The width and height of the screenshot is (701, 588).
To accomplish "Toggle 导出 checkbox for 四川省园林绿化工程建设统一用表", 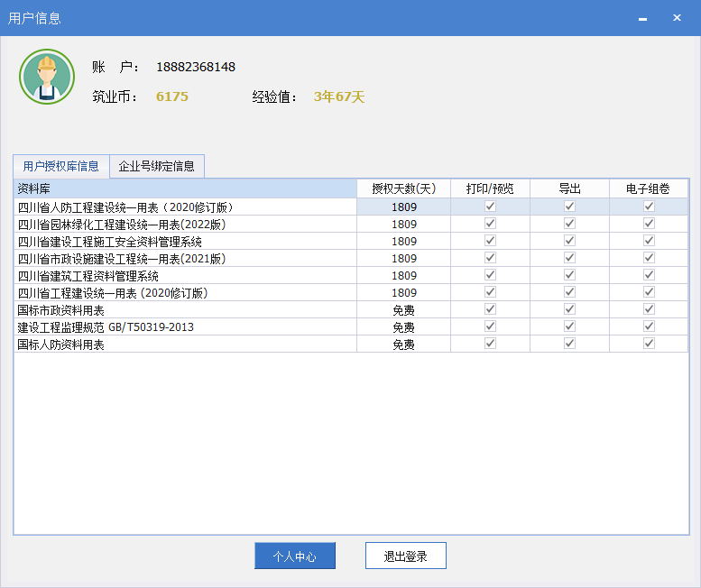I will click(569, 224).
